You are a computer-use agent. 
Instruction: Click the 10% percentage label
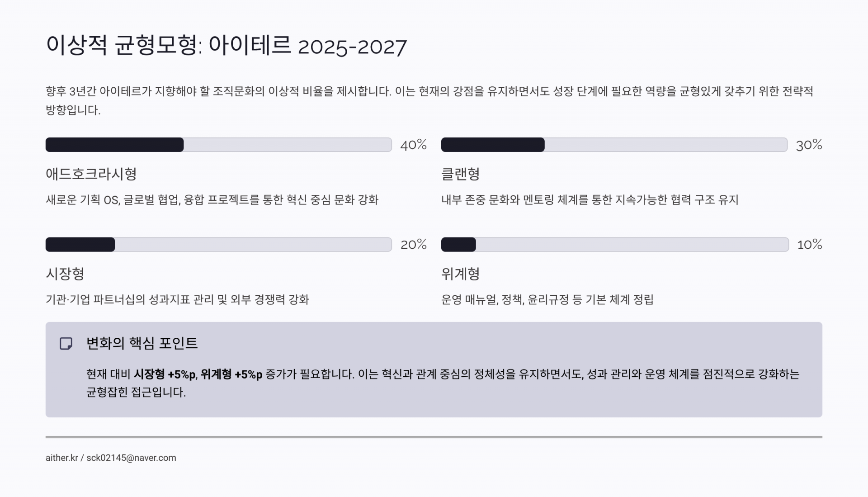click(809, 245)
